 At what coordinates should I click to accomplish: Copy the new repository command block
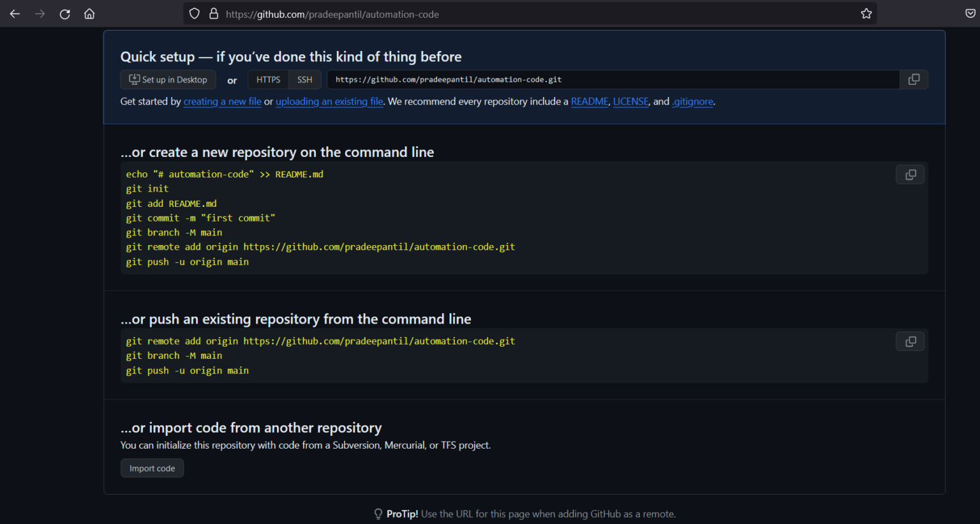pyautogui.click(x=910, y=174)
